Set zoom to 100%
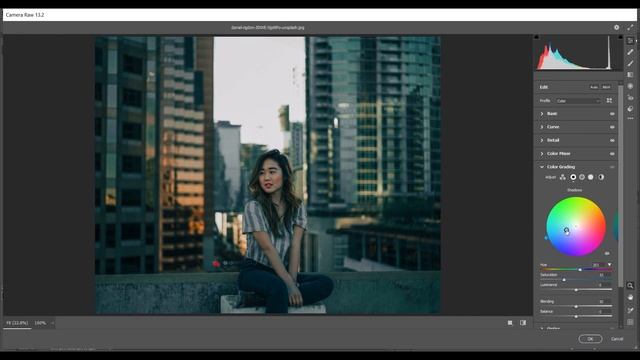 40,323
